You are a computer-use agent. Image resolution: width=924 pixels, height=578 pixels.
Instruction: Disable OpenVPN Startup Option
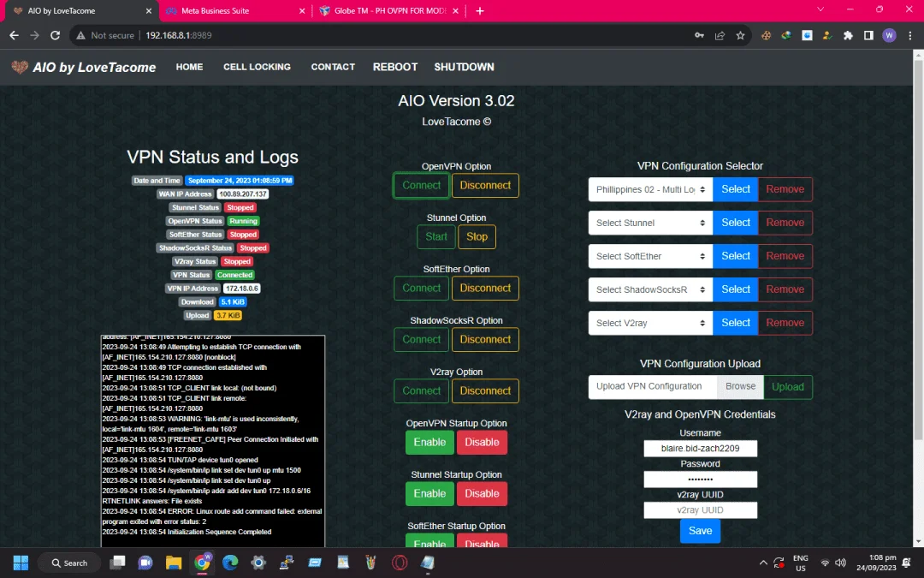[482, 443]
